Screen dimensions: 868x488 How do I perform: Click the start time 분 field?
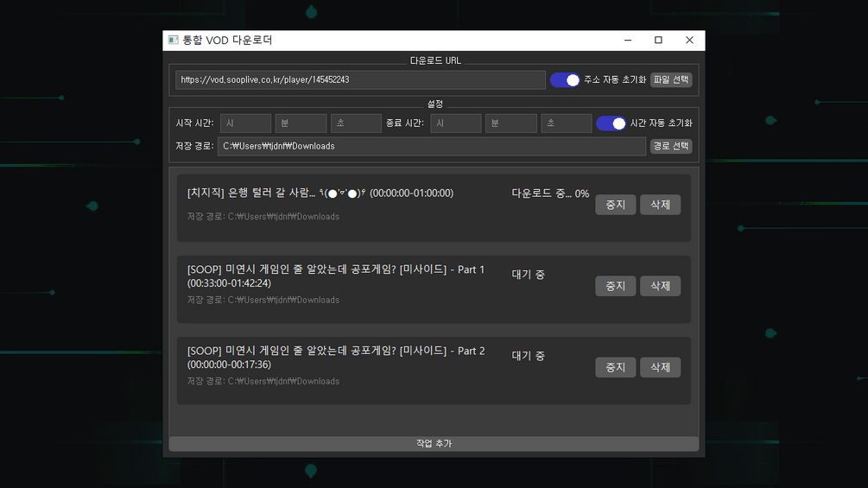(301, 123)
